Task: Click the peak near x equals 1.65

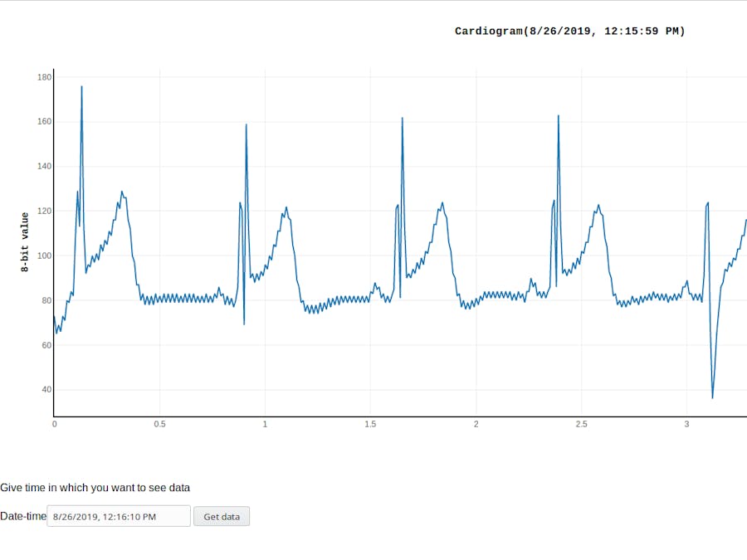Action: 403,119
